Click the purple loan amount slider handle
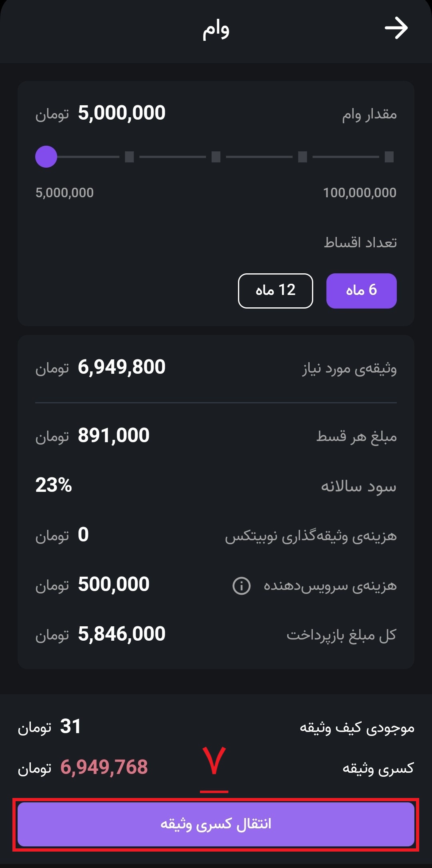This screenshot has height=868, width=432. tap(46, 156)
